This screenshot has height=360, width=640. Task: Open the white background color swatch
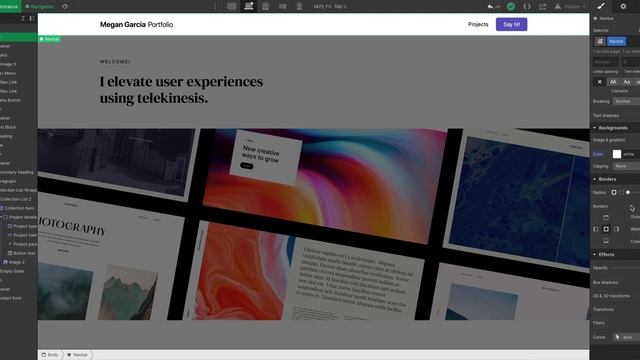(617, 154)
